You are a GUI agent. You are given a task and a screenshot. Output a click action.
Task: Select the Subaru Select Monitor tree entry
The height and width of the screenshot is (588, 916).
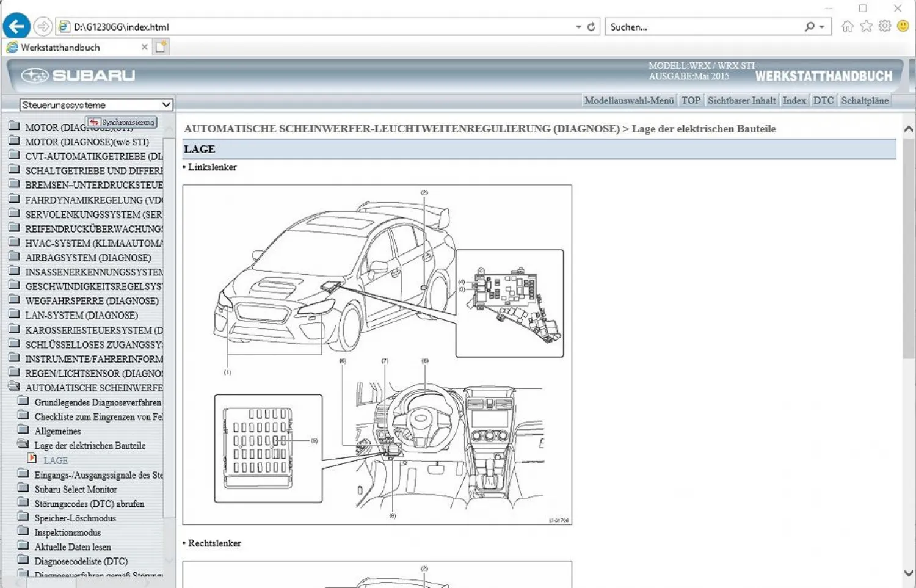pos(75,489)
